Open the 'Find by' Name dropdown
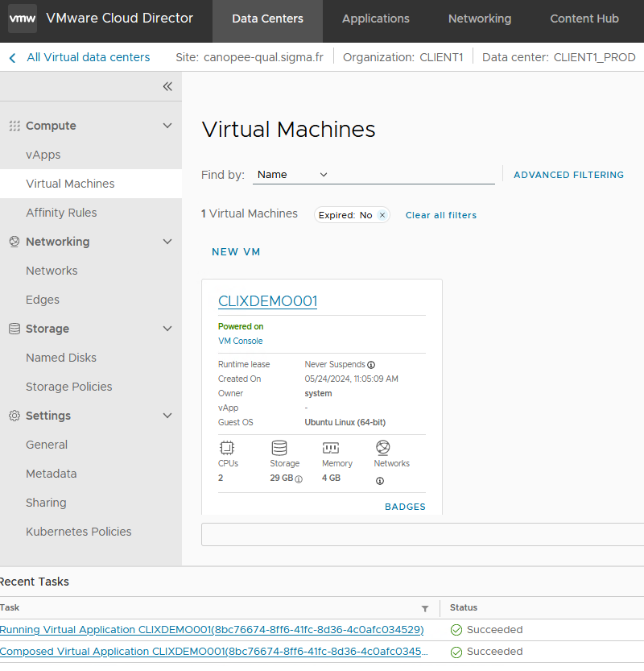Image resolution: width=644 pixels, height=671 pixels. tap(292, 175)
